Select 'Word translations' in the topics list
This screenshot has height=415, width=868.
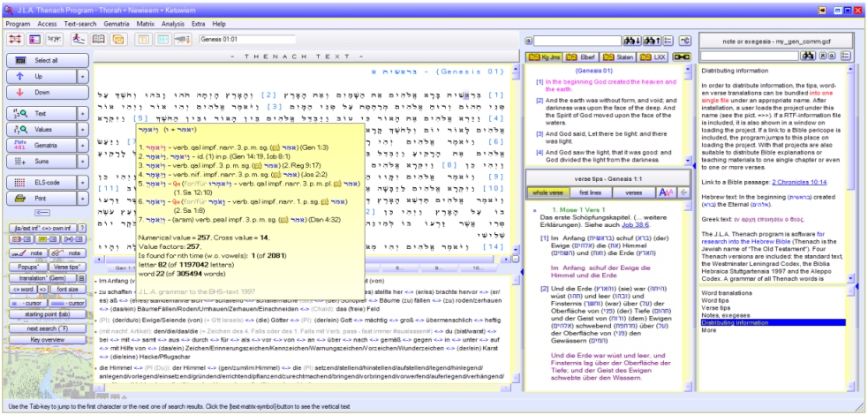click(723, 291)
